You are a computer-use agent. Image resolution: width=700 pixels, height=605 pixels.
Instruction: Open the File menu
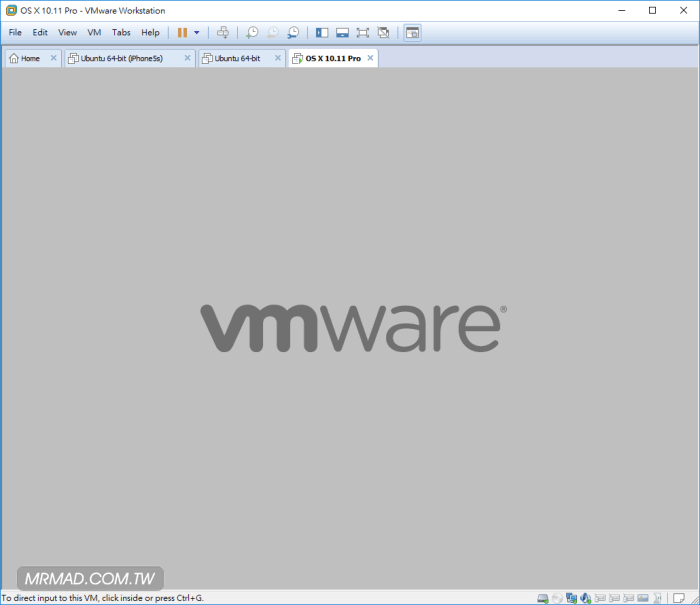point(15,32)
